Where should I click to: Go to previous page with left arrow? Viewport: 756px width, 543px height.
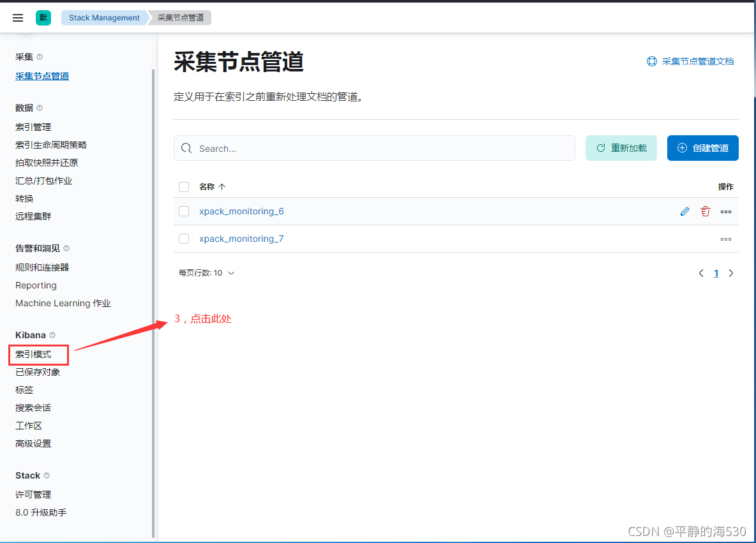[701, 273]
